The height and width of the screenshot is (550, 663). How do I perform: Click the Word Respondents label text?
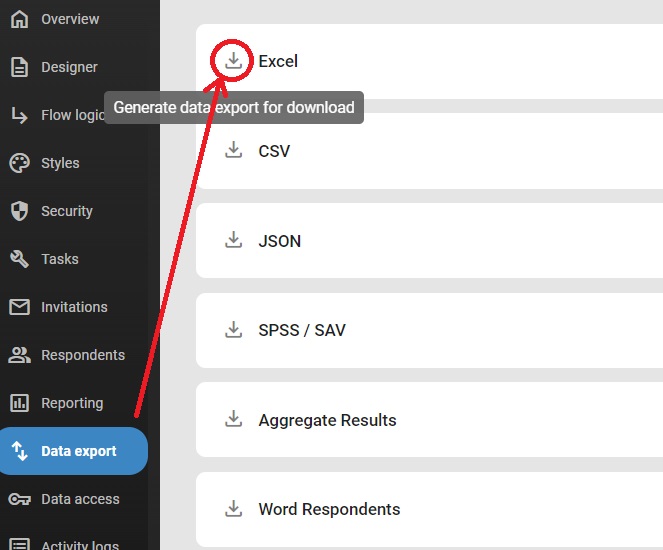click(x=329, y=509)
